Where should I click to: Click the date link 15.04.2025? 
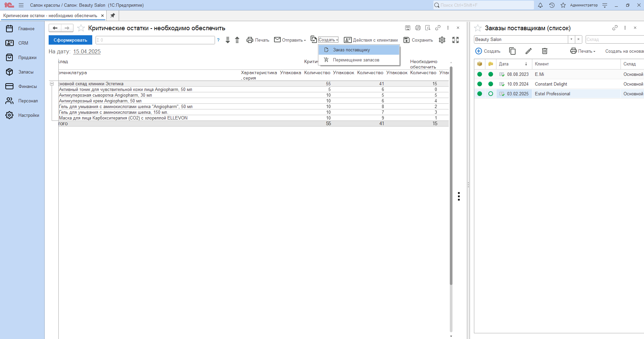(x=87, y=51)
